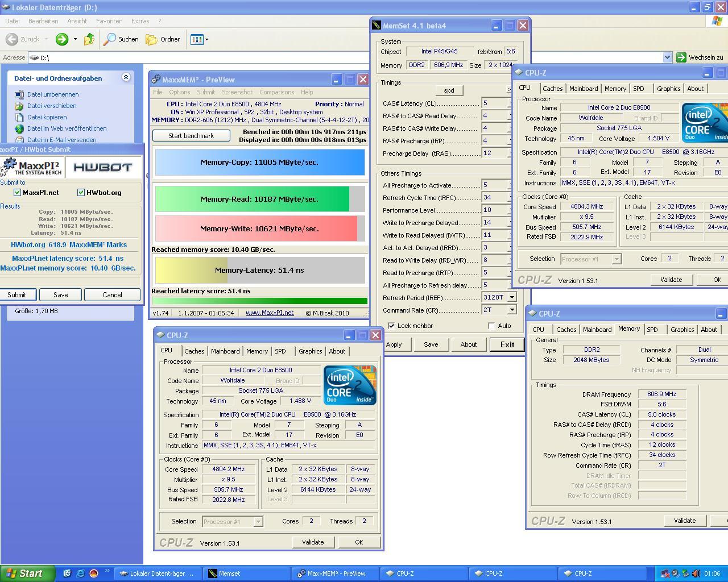This screenshot has width=728, height=582.
Task: Open the Forward button history dropdown arrow
Action: pyautogui.click(x=75, y=39)
